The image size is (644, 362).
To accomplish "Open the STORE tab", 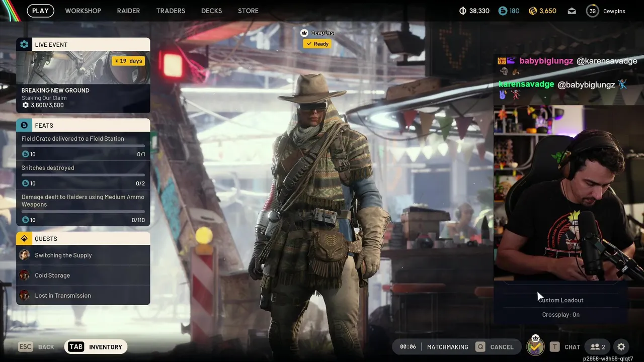I will click(248, 11).
